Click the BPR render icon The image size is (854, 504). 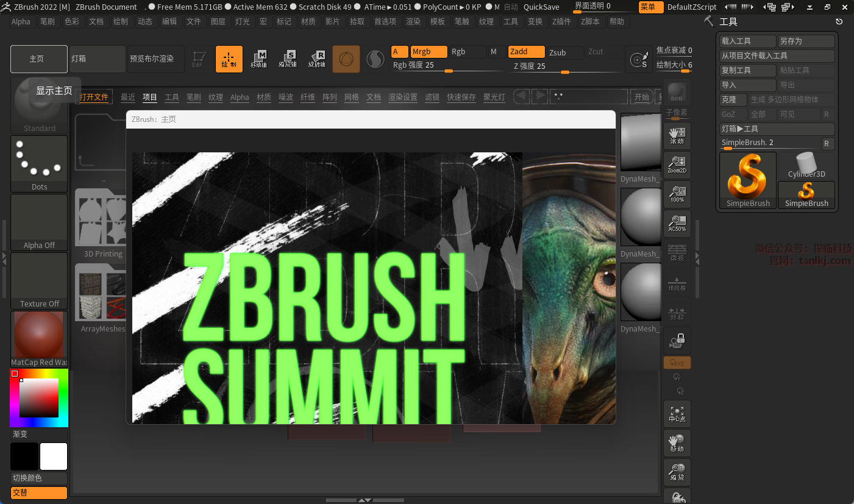(677, 93)
